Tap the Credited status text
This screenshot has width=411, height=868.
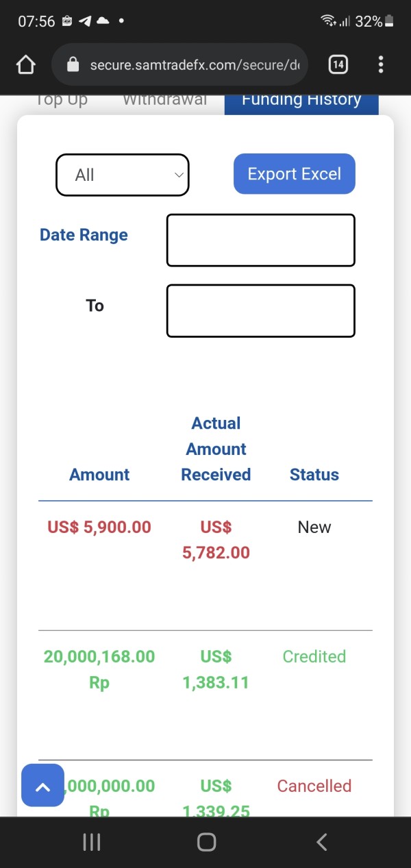pos(314,656)
